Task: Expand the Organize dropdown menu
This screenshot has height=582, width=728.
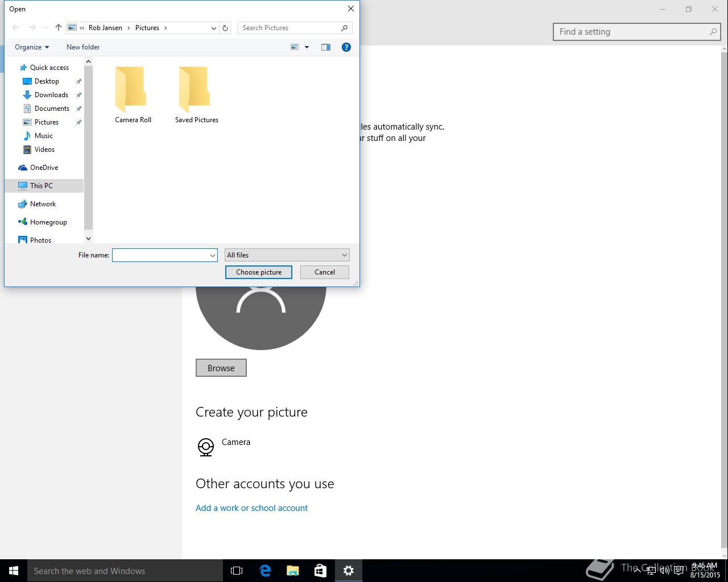Action: click(32, 47)
